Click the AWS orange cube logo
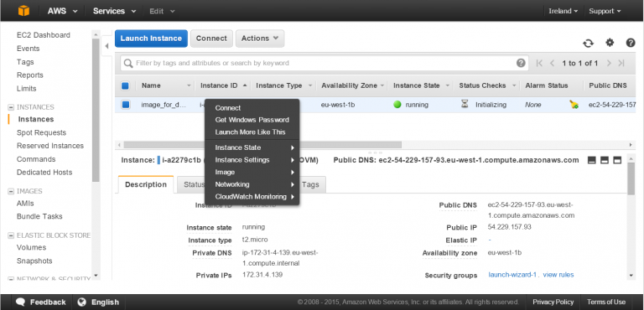644x310 pixels. pyautogui.click(x=23, y=11)
